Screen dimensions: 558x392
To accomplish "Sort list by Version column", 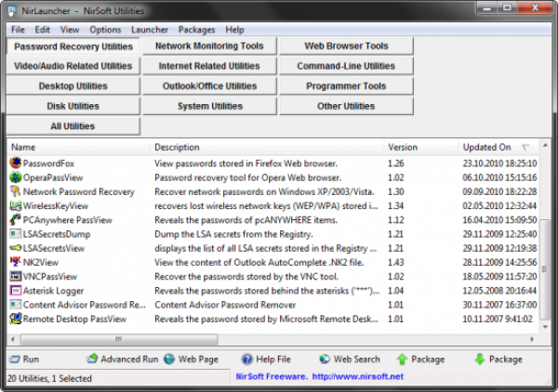I will click(x=421, y=147).
